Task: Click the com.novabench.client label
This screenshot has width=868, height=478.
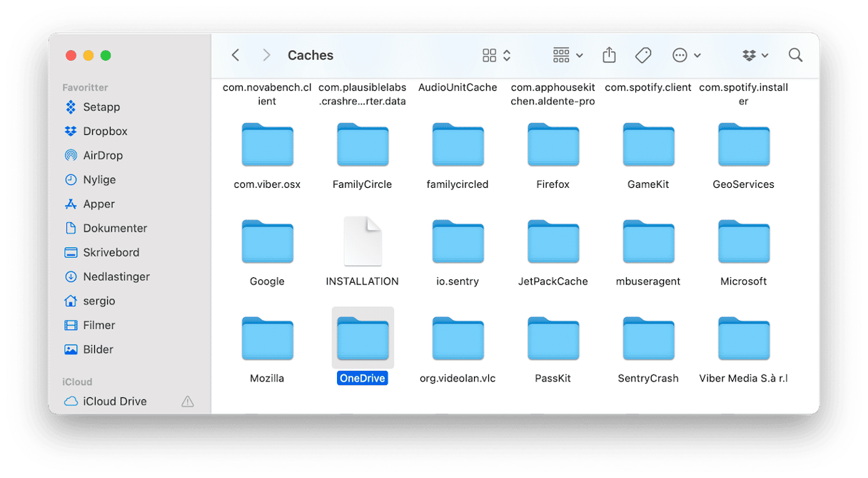Action: (267, 94)
